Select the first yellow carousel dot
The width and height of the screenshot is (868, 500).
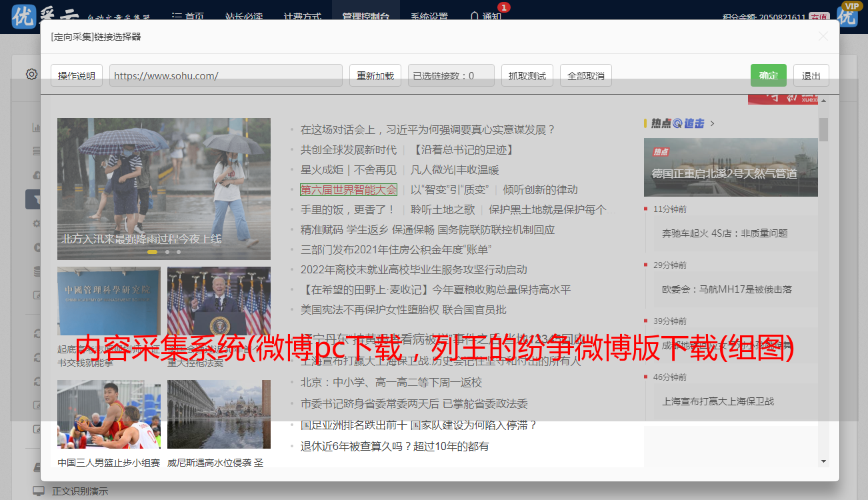click(x=153, y=252)
